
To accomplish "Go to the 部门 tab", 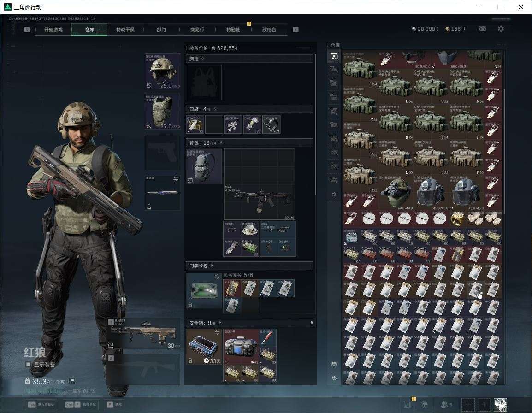I will [161, 29].
